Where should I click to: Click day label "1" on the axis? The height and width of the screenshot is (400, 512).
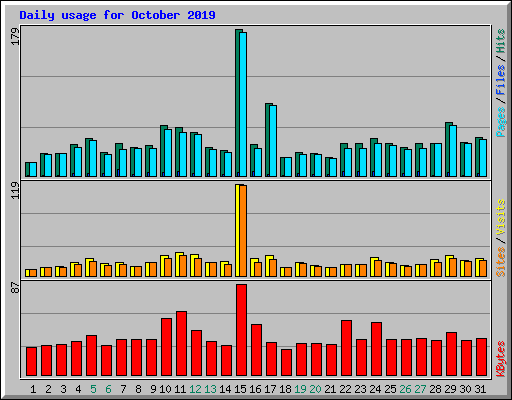coord(33,389)
